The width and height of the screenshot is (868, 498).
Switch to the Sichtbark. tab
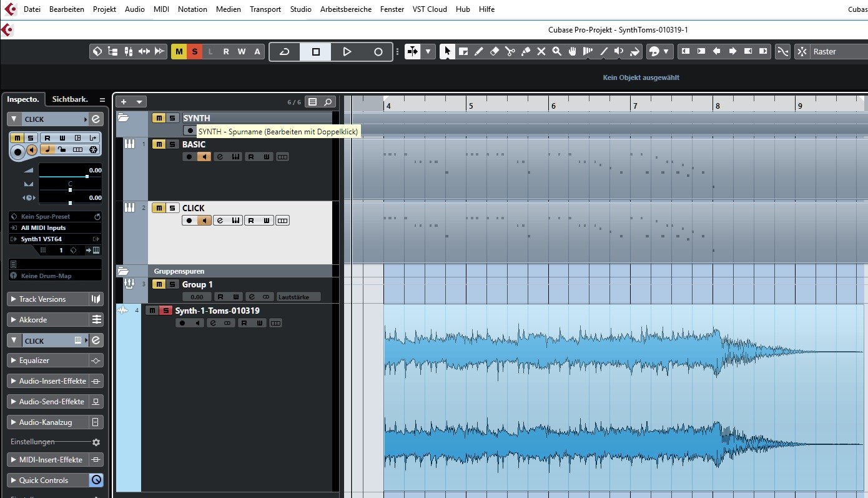tap(70, 99)
